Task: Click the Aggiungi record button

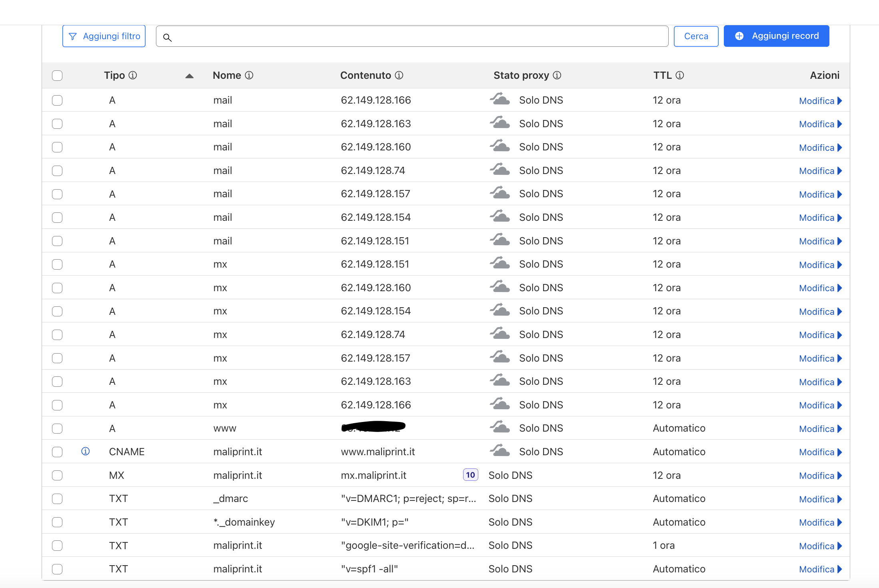Action: point(776,36)
